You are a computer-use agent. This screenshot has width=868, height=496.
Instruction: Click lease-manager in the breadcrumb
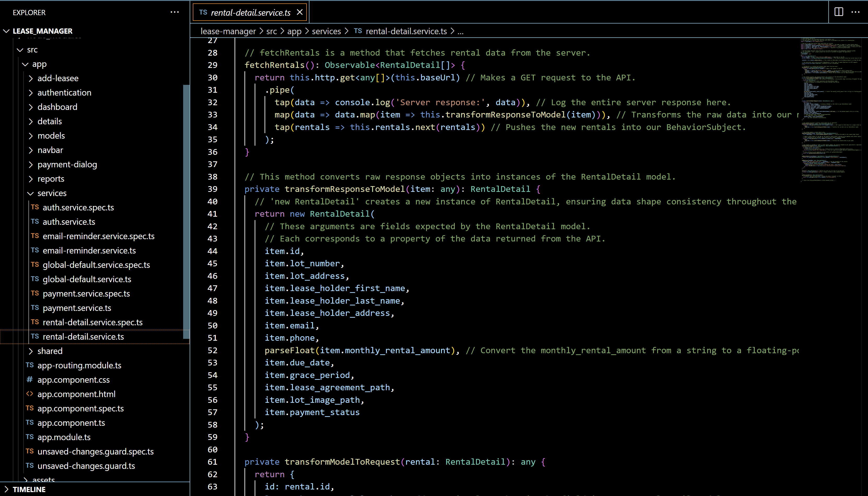coord(228,31)
